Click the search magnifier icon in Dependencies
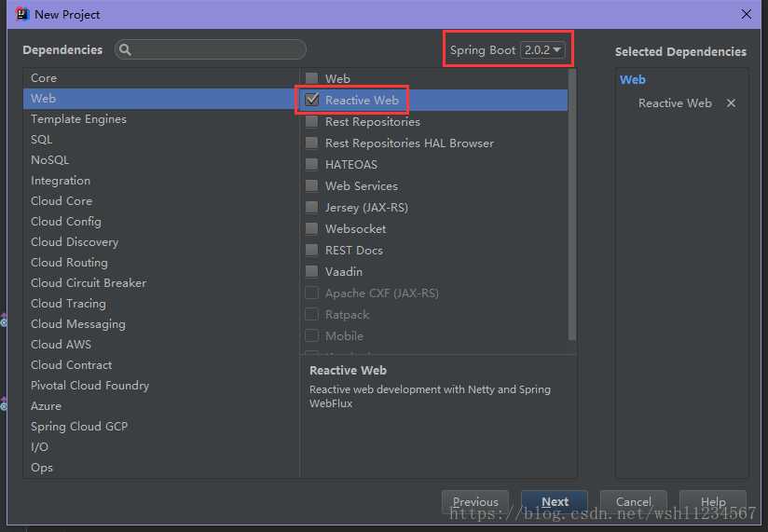 tap(124, 49)
